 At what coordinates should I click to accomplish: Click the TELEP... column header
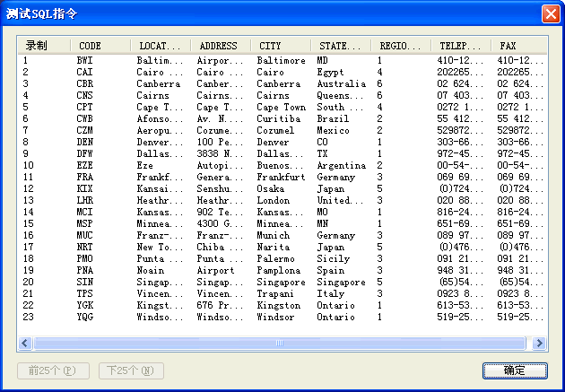coord(461,46)
